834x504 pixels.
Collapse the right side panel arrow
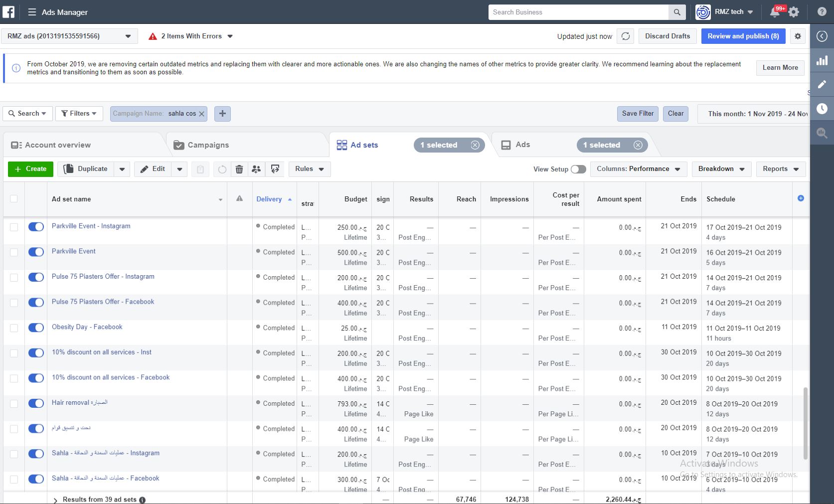coord(822,36)
